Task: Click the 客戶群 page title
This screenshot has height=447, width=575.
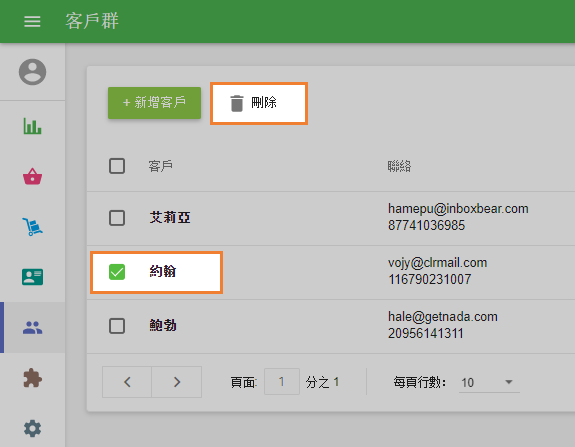Action: [92, 21]
